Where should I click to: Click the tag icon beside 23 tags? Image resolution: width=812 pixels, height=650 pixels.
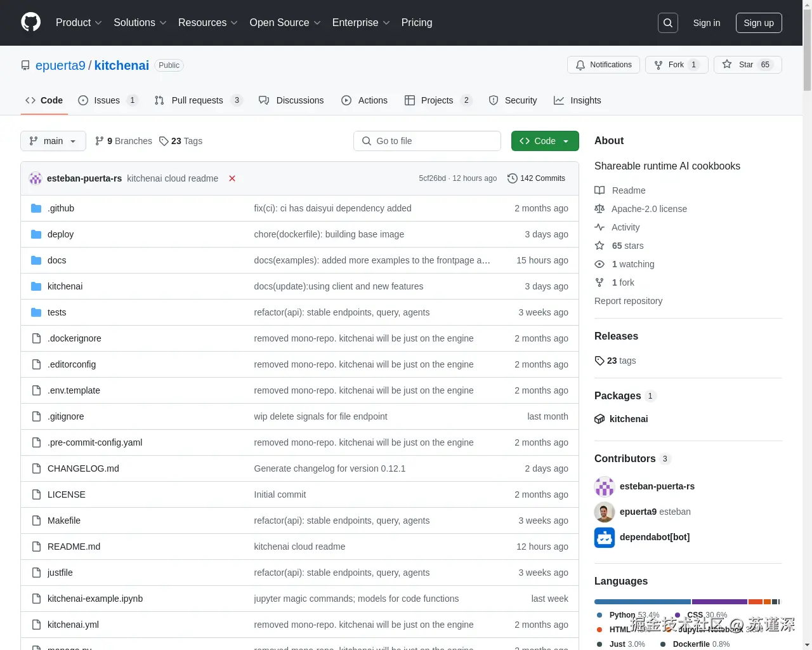tap(599, 361)
